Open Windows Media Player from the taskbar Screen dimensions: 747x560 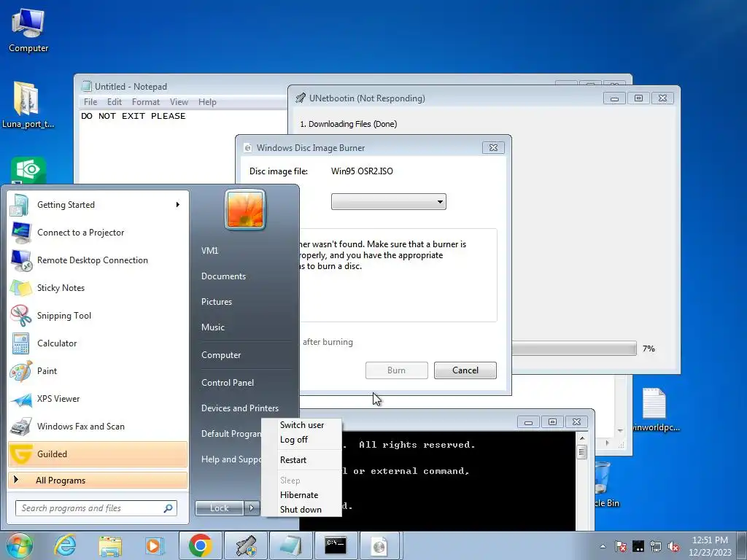(x=155, y=545)
